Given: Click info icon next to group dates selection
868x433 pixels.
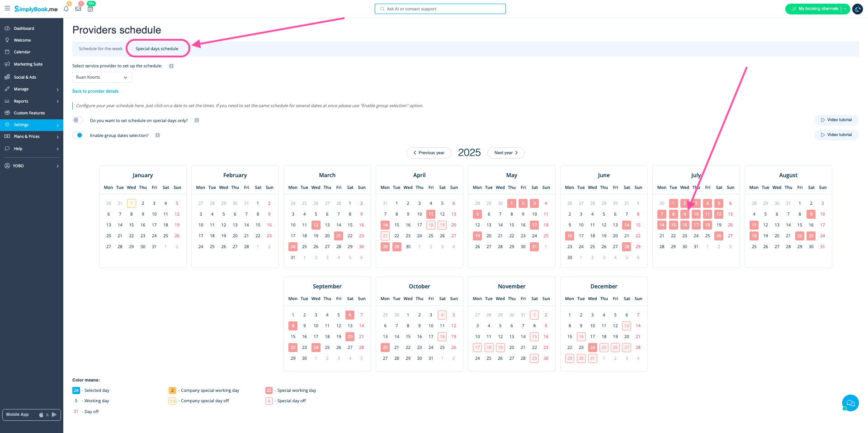Looking at the screenshot, I should point(158,135).
